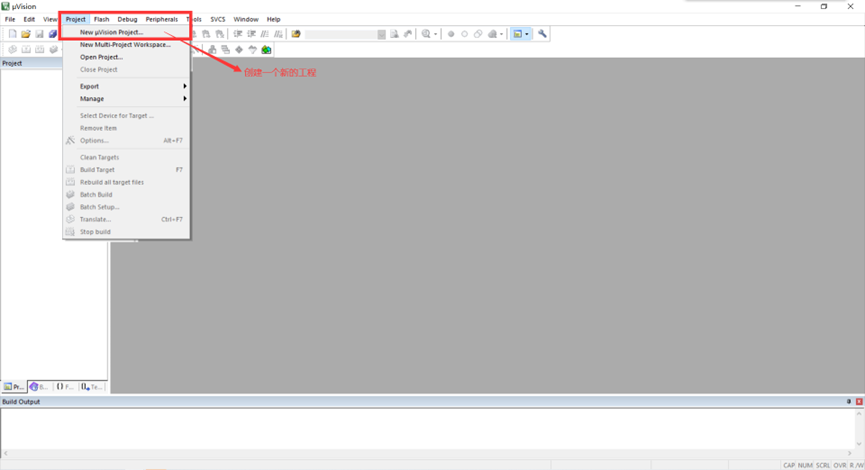Click the Insert Breakpoint circle icon

pyautogui.click(x=451, y=34)
